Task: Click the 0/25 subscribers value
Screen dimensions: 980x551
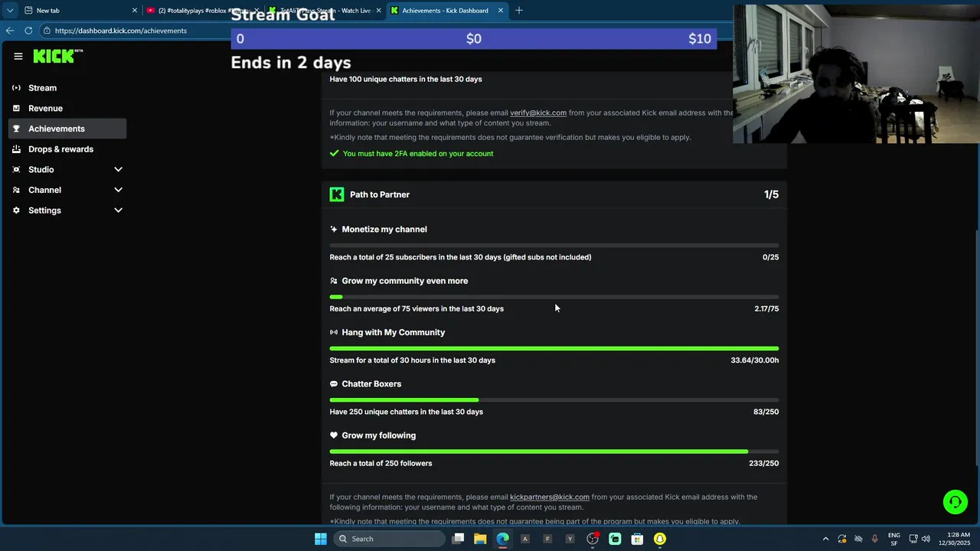Action: click(x=770, y=257)
